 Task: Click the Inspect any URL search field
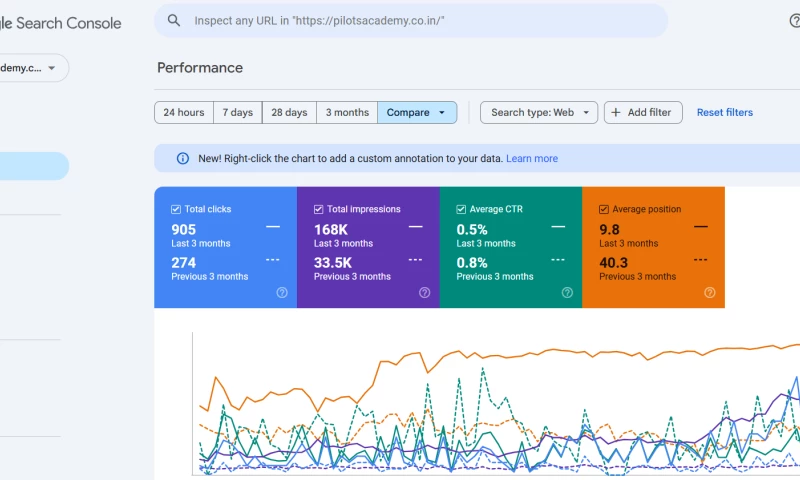[x=420, y=20]
